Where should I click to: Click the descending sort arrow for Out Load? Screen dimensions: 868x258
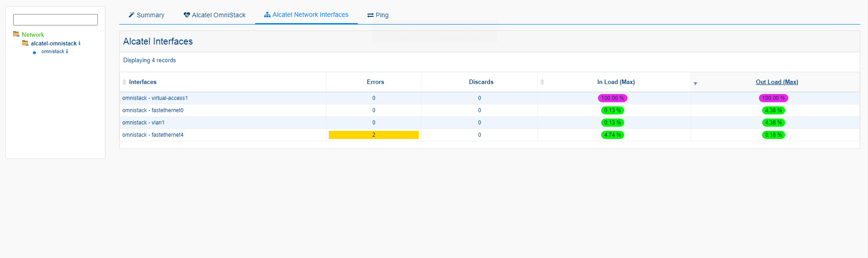(695, 84)
